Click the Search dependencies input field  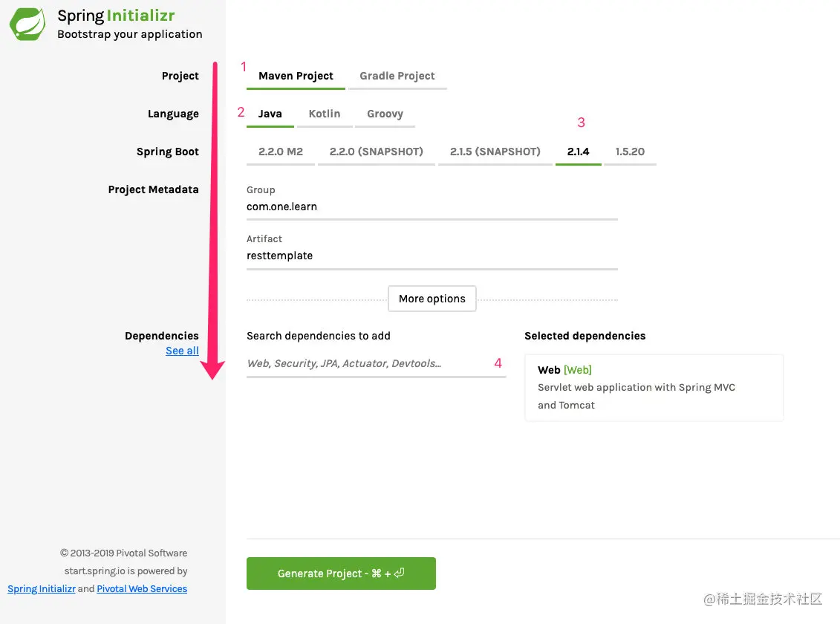376,364
